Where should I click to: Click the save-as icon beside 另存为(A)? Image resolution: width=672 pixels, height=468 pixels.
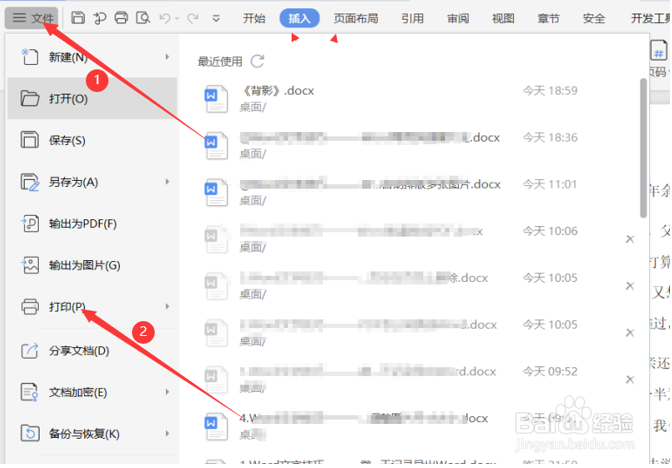tap(30, 182)
